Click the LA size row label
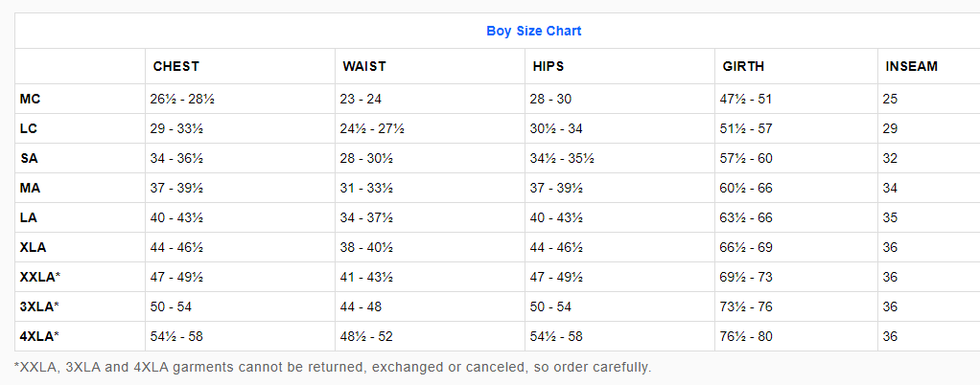 [x=29, y=217]
